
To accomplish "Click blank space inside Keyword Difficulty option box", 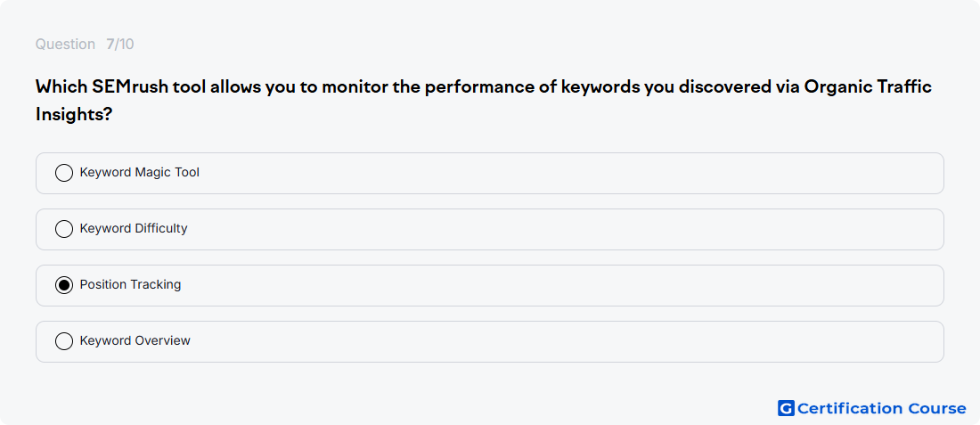I will point(562,229).
